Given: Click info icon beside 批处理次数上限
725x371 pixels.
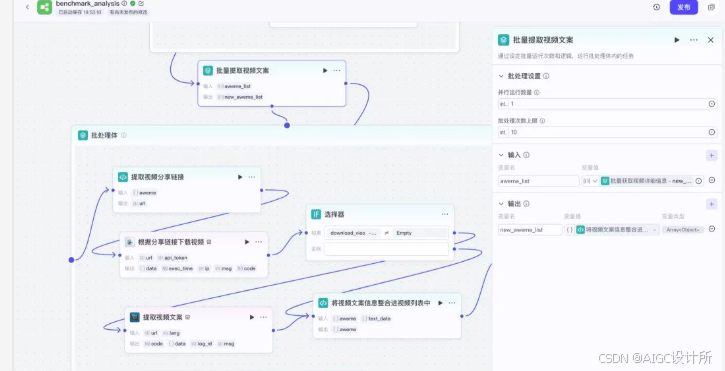Looking at the screenshot, I should 542,121.
